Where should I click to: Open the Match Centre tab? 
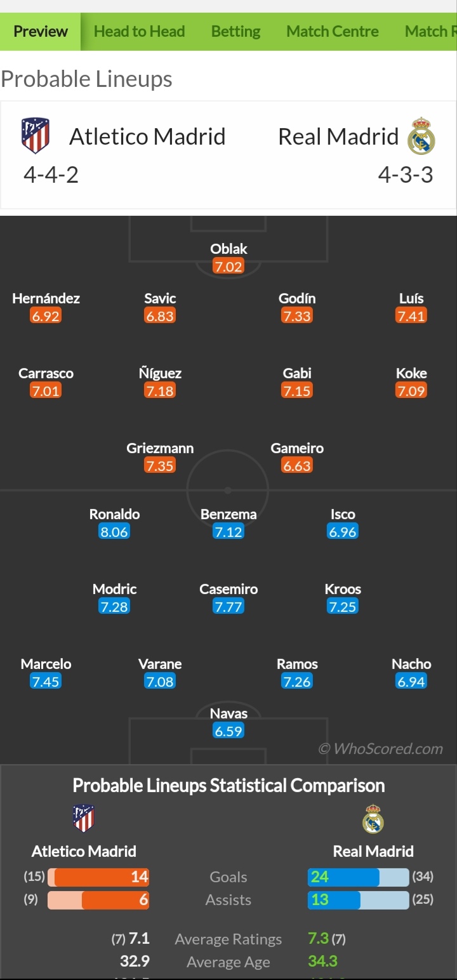pos(332,31)
